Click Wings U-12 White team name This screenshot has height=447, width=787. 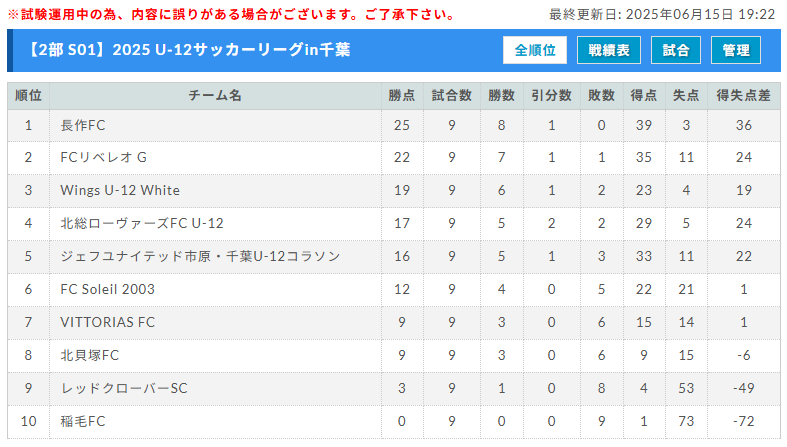120,190
